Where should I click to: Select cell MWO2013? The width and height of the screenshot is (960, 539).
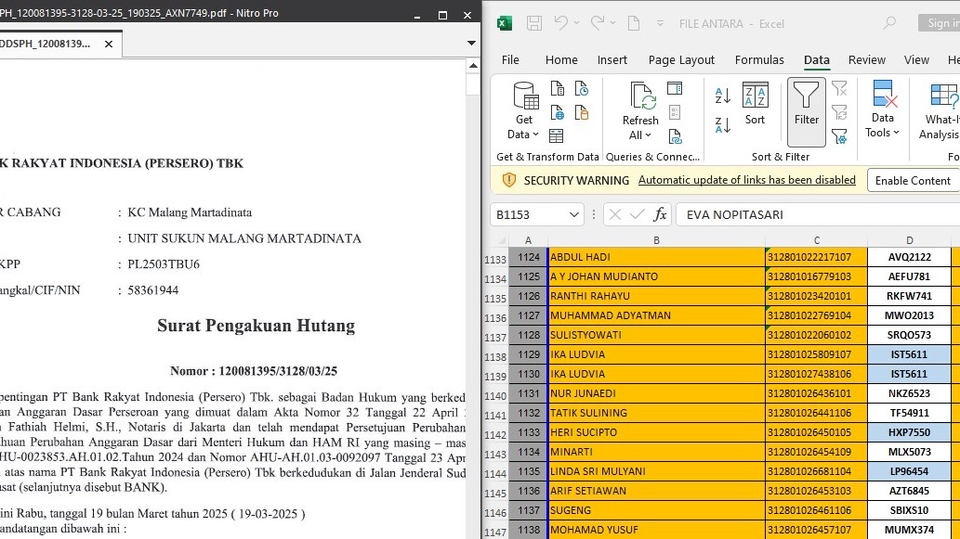909,315
